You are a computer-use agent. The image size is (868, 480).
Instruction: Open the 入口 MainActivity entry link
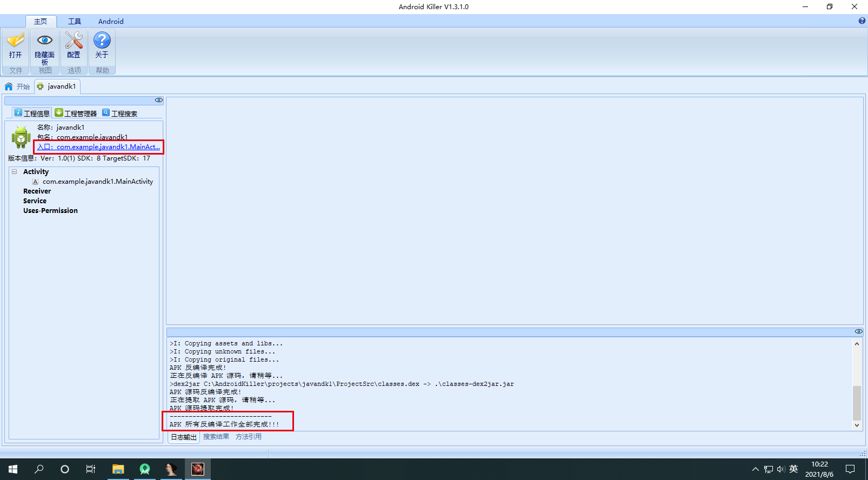pos(98,146)
